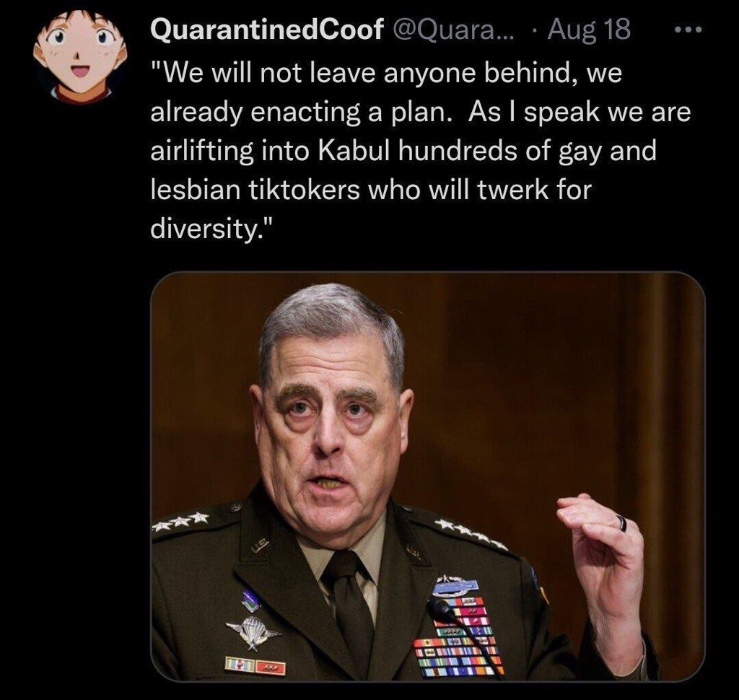Open the Aug 18 timestamp link

(x=588, y=29)
